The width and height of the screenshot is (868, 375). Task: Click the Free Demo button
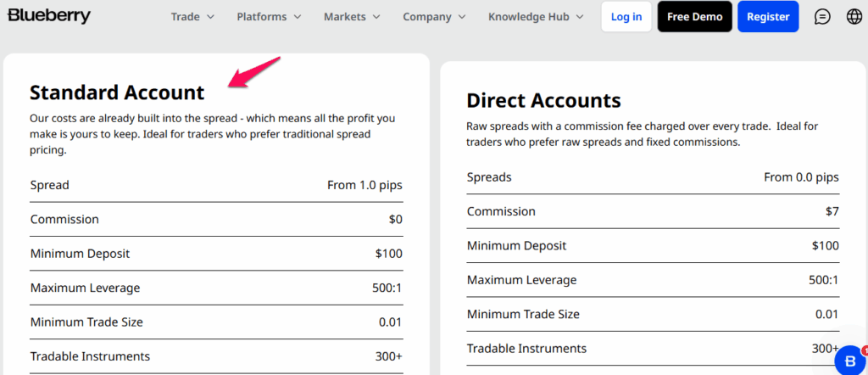click(695, 17)
